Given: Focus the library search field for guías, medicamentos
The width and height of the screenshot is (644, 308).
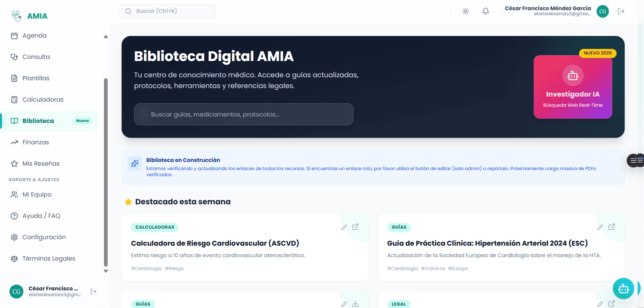Looking at the screenshot, I should tap(244, 115).
